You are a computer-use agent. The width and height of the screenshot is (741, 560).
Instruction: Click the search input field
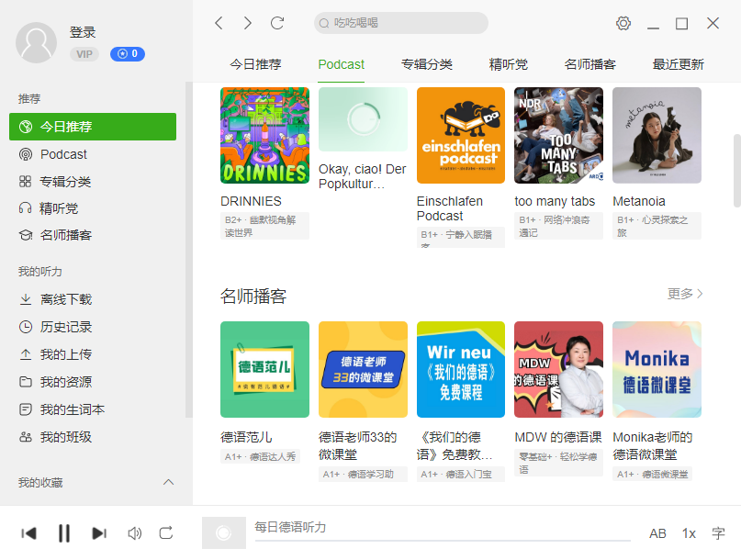pos(400,23)
